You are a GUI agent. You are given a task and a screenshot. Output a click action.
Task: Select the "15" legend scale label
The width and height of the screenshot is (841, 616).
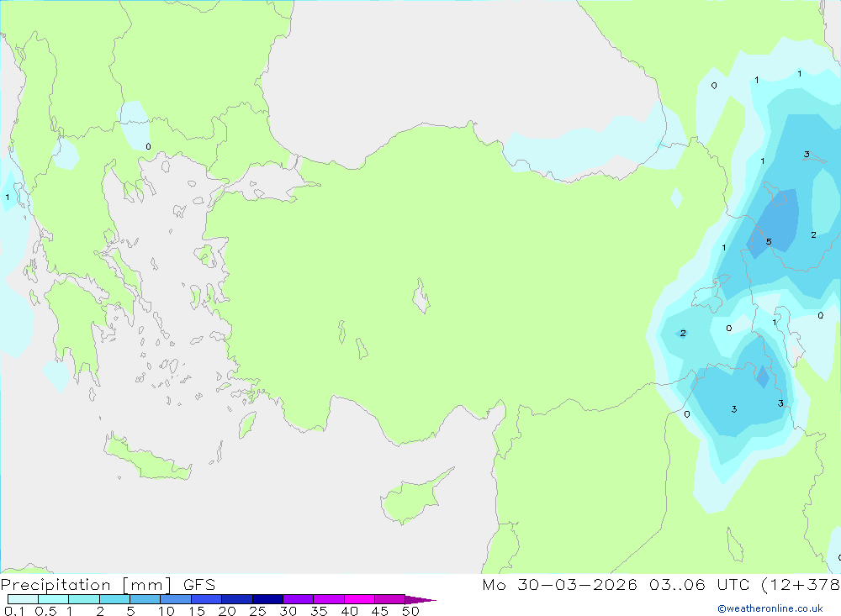pos(197,611)
